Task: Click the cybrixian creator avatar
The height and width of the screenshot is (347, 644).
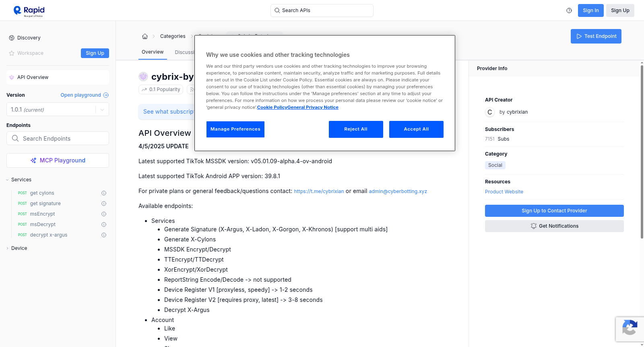Action: coord(490,112)
